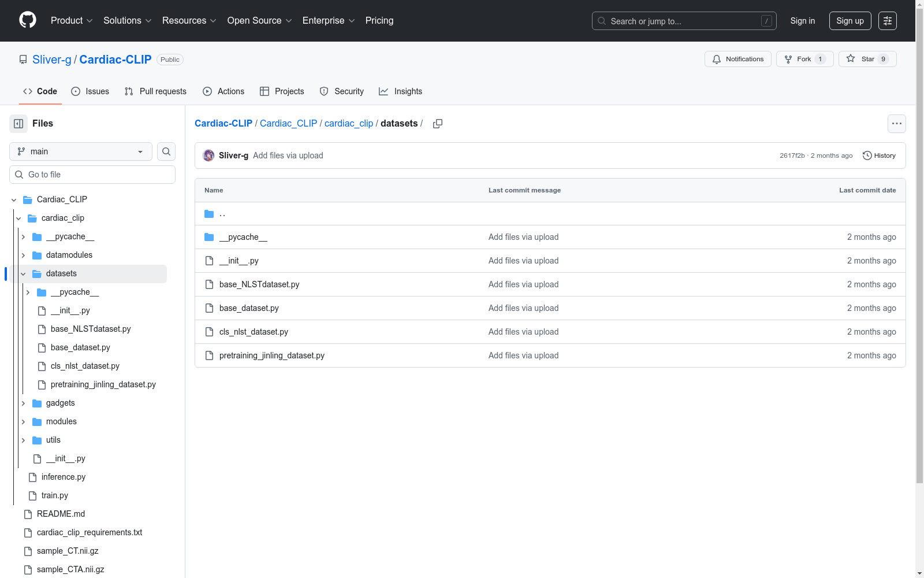Click the __pycache__ folder icon in table
This screenshot has width=924, height=578.
[209, 237]
